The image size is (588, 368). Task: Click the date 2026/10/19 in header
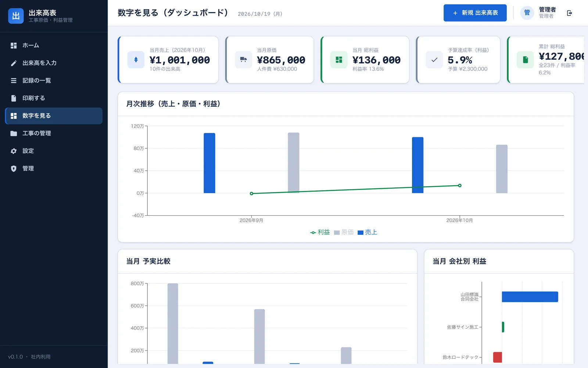pos(260,14)
